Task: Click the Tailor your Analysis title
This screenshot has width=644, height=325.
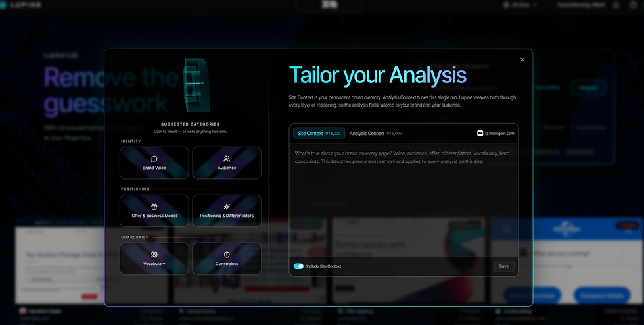Action: click(x=377, y=76)
